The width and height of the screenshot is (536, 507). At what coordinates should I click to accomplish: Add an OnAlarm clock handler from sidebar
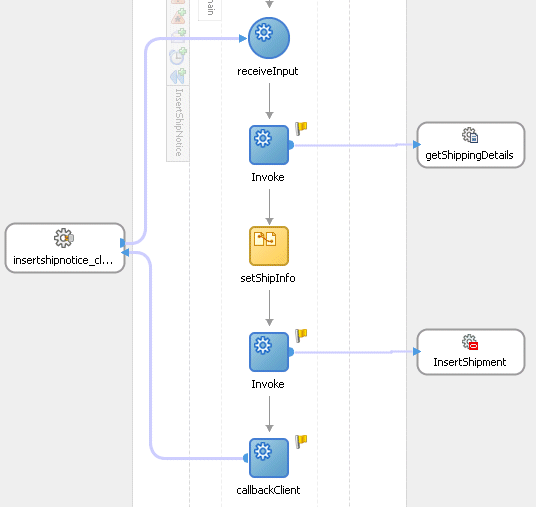(x=178, y=56)
